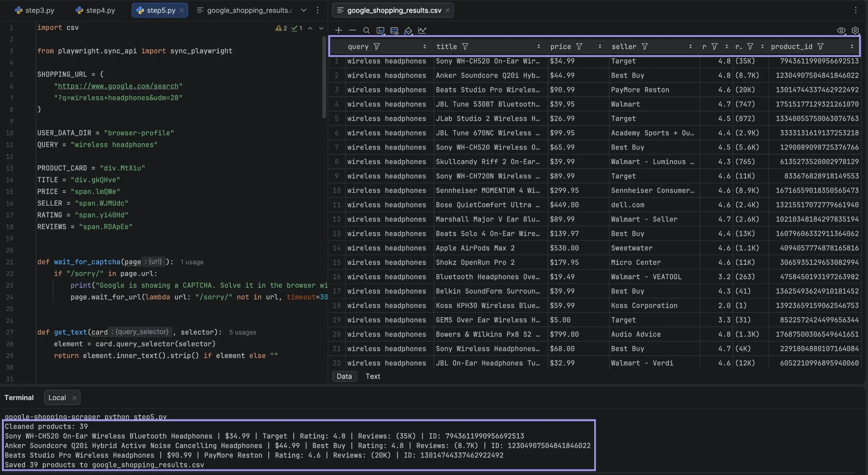
Task: Switch the CSV viewer to Data mode
Action: pos(344,376)
